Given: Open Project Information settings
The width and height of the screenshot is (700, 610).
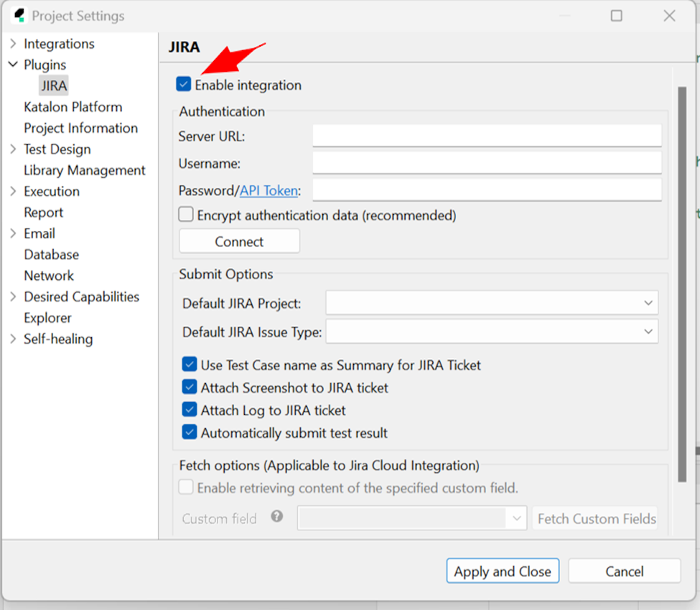Looking at the screenshot, I should coord(81,128).
